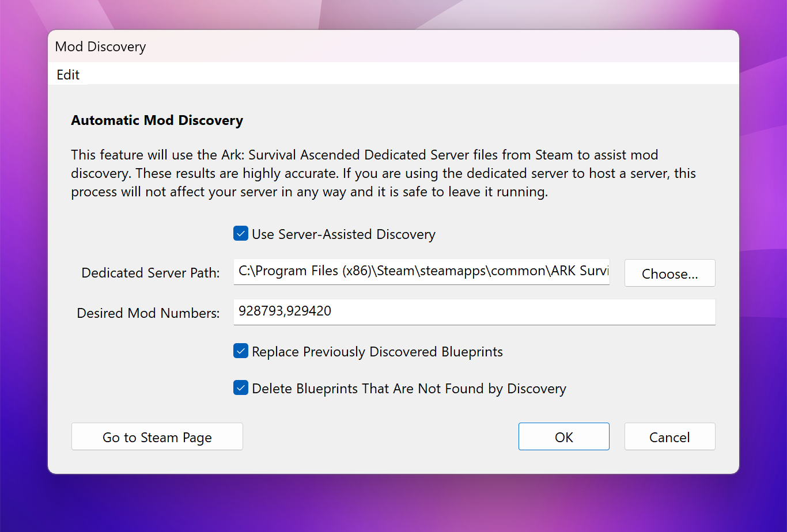Cancel the Mod Discovery dialog
The height and width of the screenshot is (532, 787).
tap(669, 437)
